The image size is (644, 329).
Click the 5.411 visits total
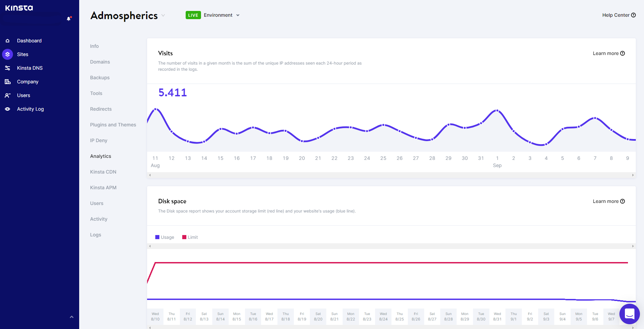tap(173, 93)
